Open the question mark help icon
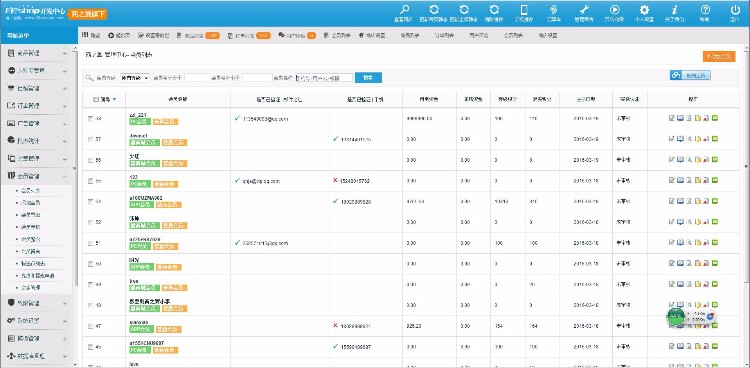This screenshot has height=368, width=750. pos(705,10)
